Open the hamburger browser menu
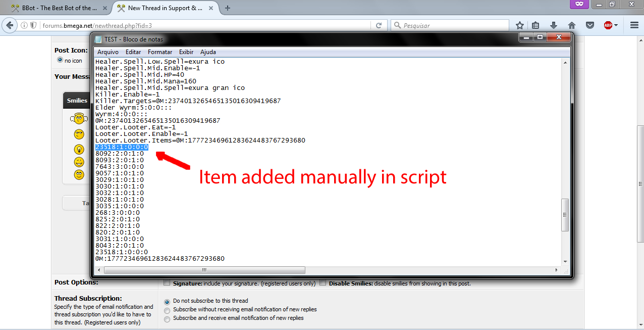Screen dimensions: 644x330 (634, 25)
